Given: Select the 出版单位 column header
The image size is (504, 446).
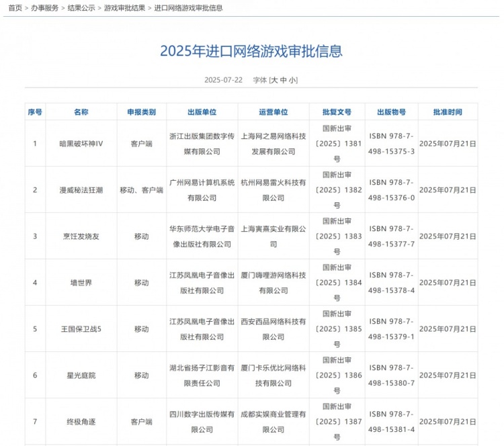Looking at the screenshot, I should click(202, 112).
